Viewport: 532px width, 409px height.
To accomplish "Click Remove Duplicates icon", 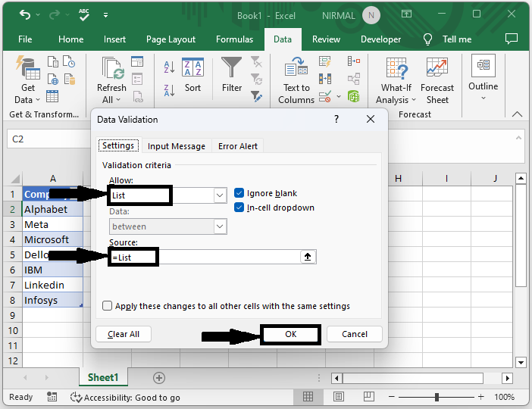I will coord(325,80).
